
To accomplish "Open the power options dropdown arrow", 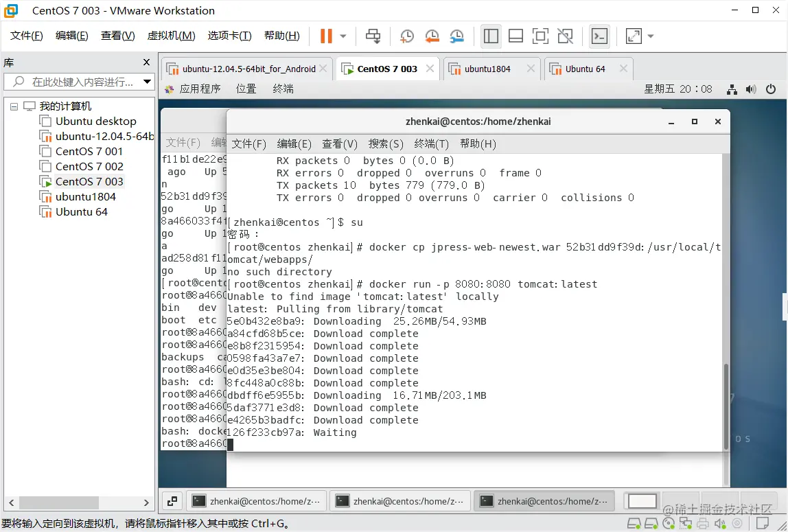I will pos(343,36).
